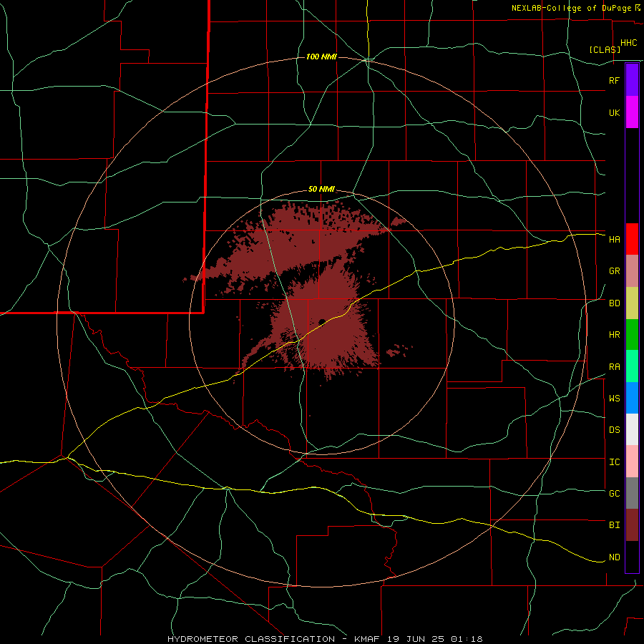Click the DS legend label

coord(614,429)
